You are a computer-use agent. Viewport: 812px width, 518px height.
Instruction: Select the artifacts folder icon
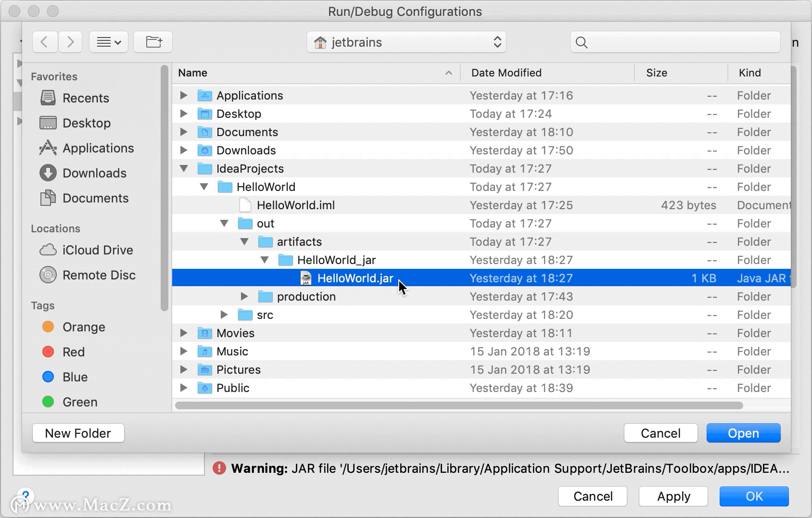[x=266, y=241]
